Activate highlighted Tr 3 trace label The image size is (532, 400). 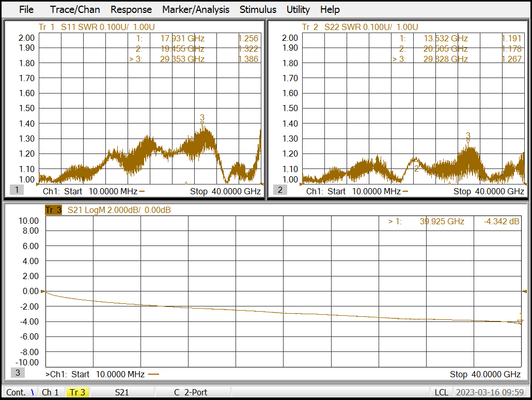pos(53,210)
